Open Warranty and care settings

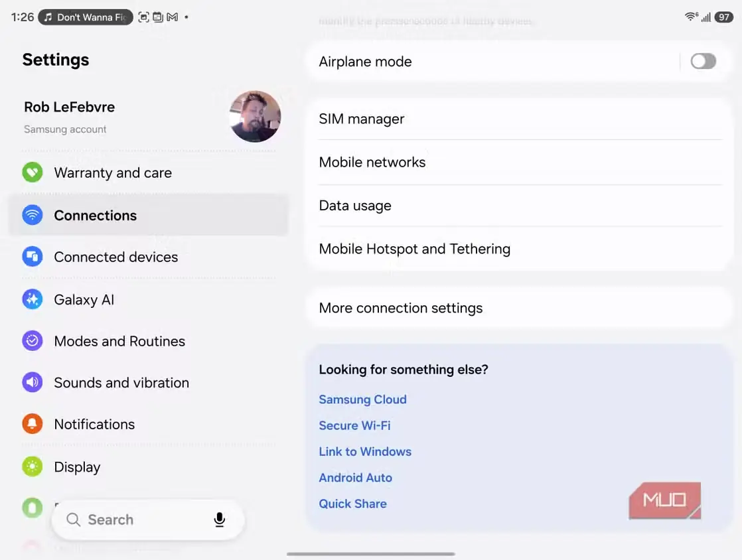pos(149,173)
